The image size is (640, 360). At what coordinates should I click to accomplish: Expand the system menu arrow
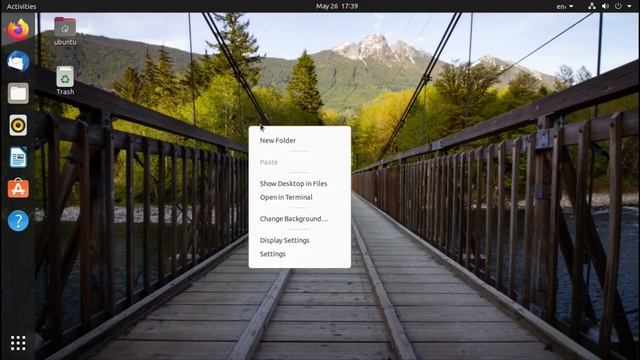point(629,6)
